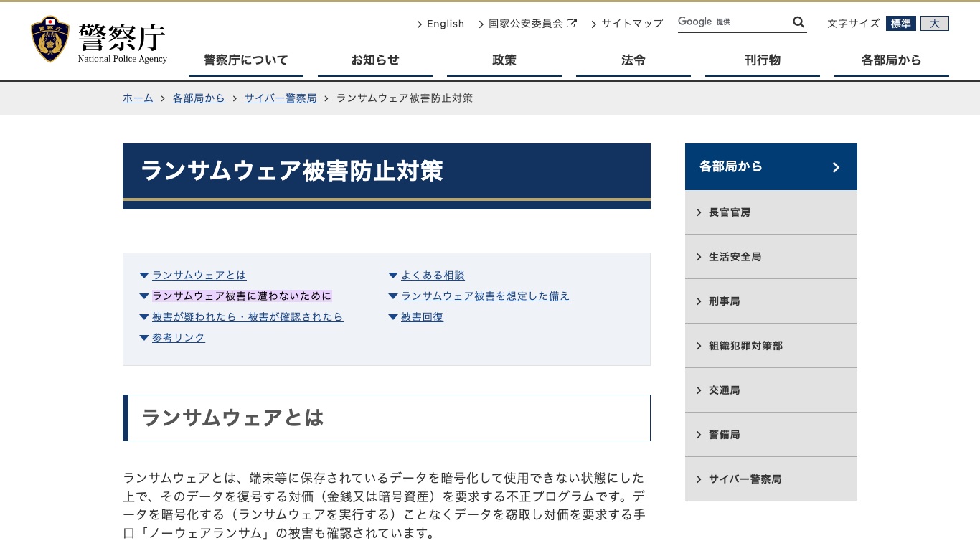
Task: Click the Google search input field
Action: tap(733, 22)
